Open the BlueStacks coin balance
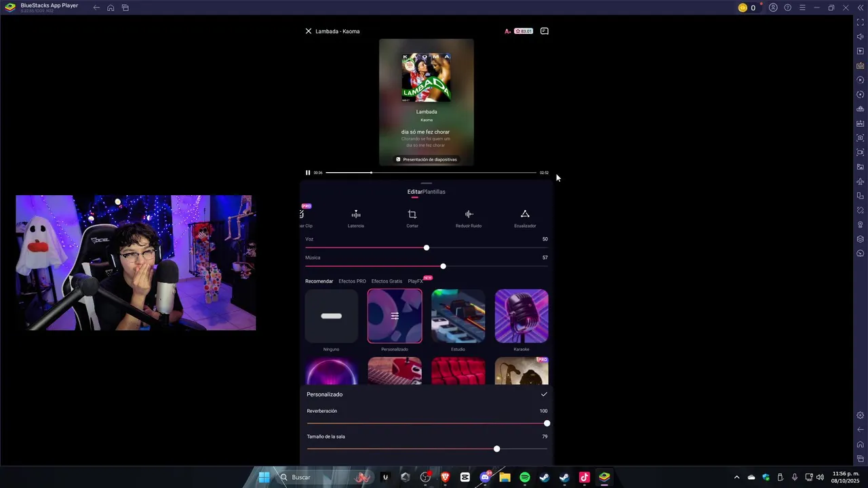 coord(747,7)
